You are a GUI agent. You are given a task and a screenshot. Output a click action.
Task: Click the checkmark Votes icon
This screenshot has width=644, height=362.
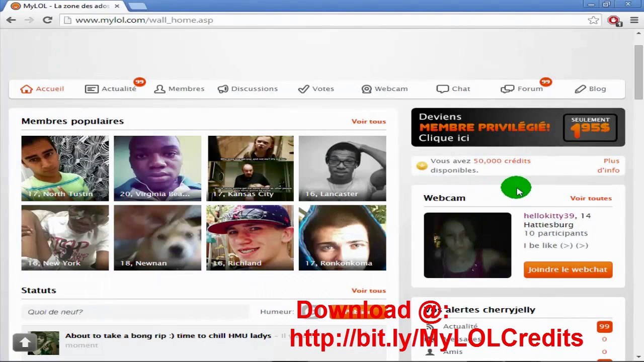[303, 89]
